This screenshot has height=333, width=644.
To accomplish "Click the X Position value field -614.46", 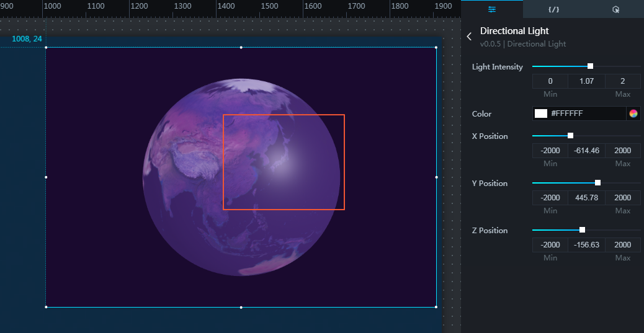I will [x=586, y=151].
